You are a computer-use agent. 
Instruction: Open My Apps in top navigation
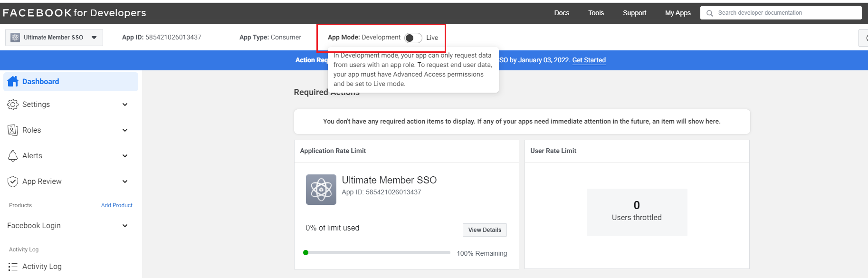tap(677, 13)
